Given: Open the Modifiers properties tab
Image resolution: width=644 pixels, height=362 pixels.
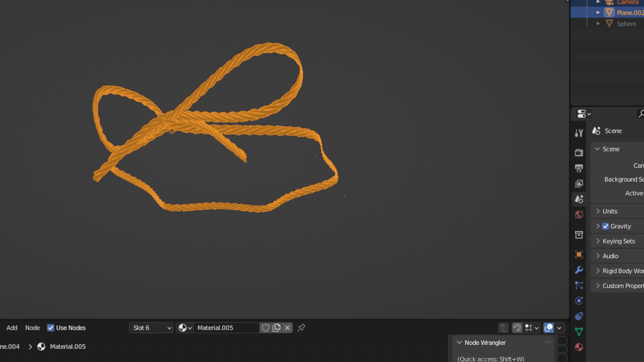Looking at the screenshot, I should point(579,270).
